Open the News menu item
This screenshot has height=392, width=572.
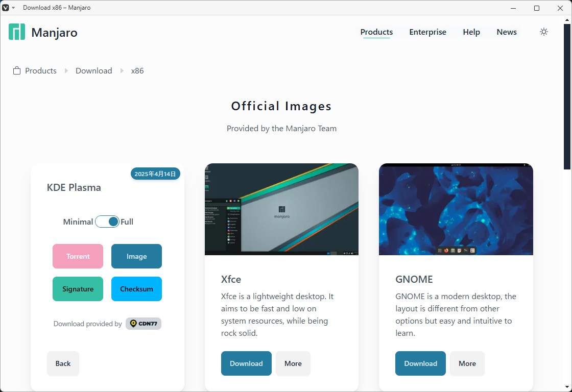506,32
